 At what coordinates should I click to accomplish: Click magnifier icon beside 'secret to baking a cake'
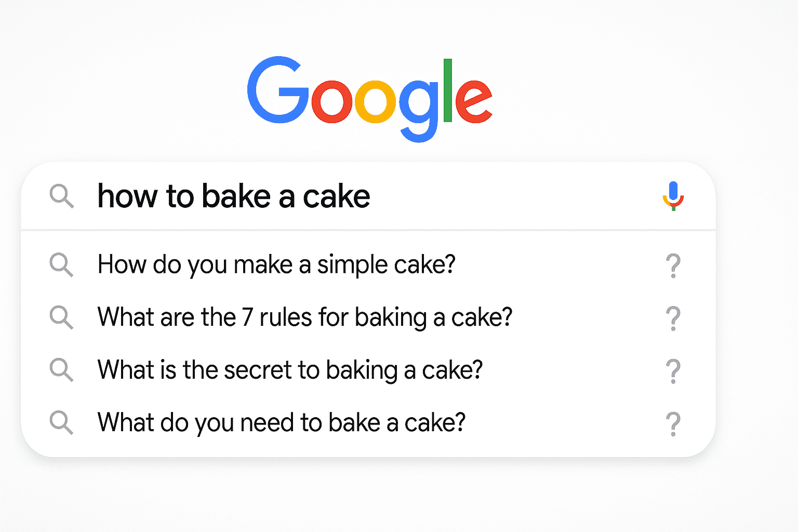[62, 370]
